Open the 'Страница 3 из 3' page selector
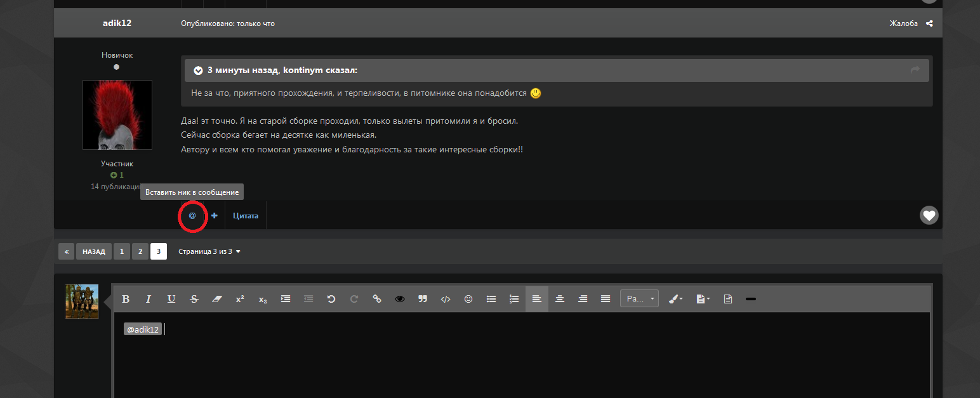 209,252
